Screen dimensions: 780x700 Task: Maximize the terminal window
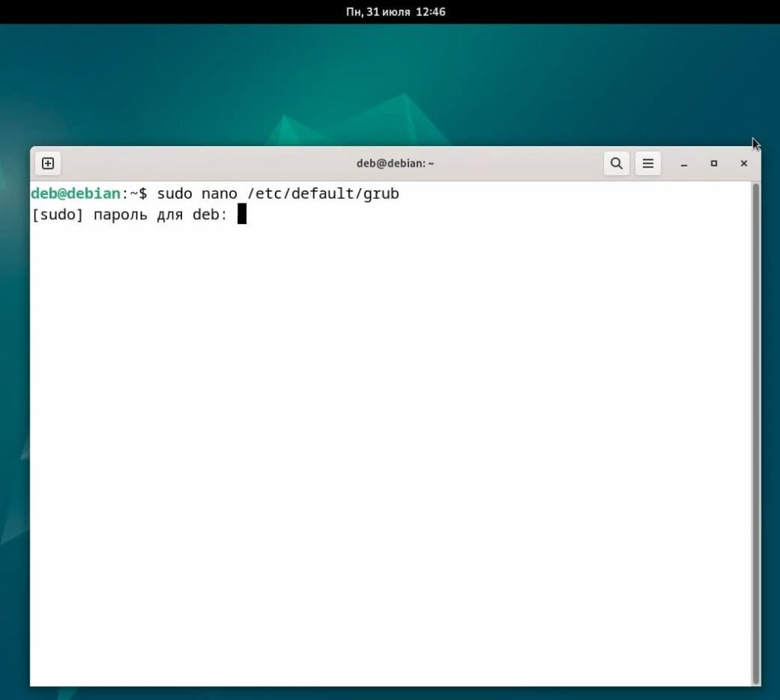(x=714, y=164)
